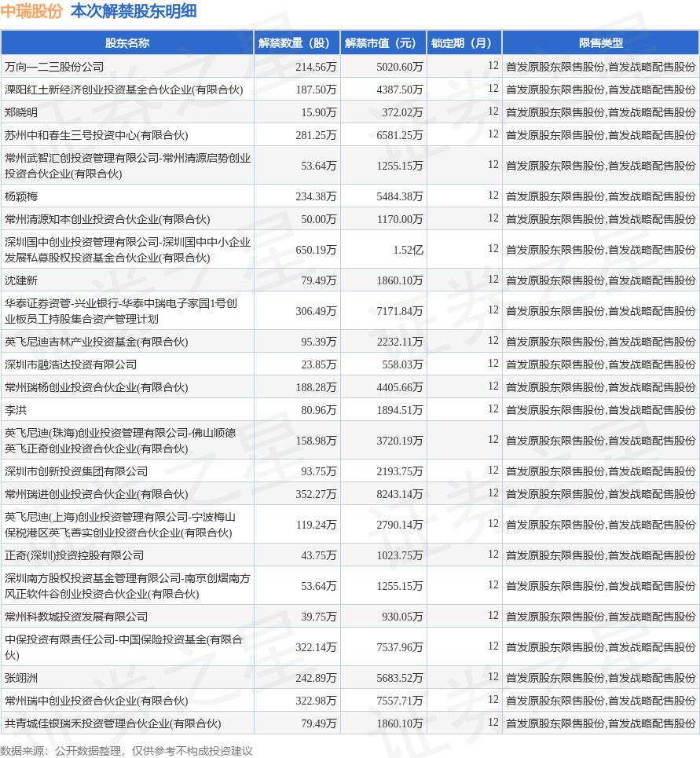Screen dimensions: 700x758
Task: Click the orange 中瑞股份 title text
Action: (32, 11)
